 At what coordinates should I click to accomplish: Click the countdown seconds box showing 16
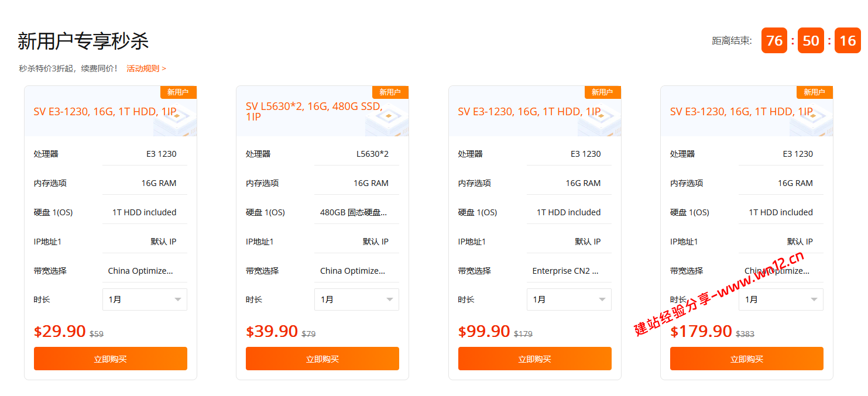(848, 40)
